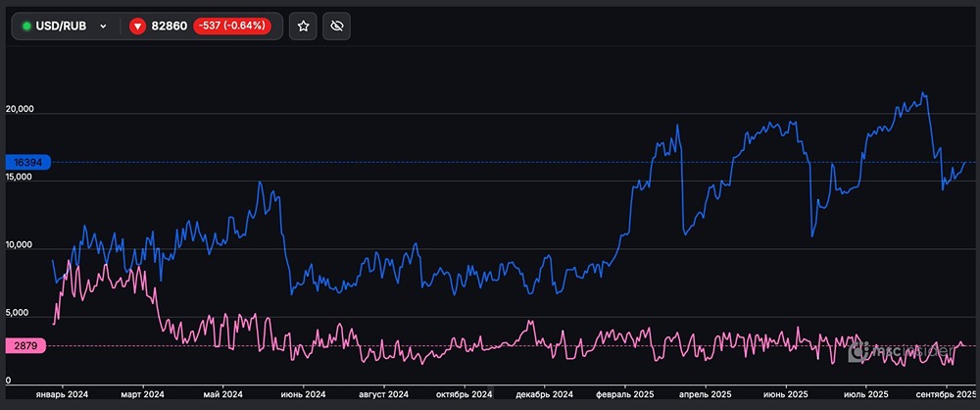Expand pair list via chevron arrow
980x410 pixels.
click(x=103, y=26)
